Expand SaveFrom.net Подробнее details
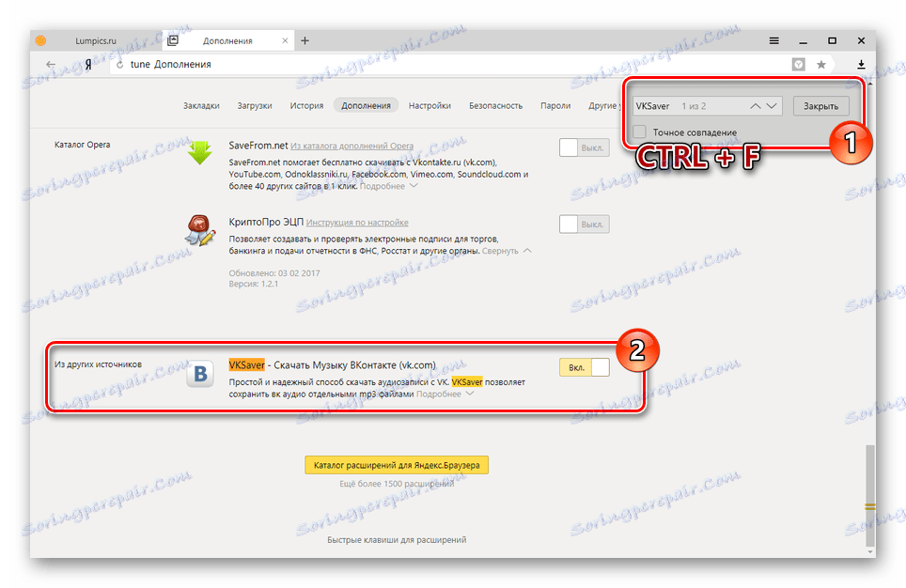 388,186
